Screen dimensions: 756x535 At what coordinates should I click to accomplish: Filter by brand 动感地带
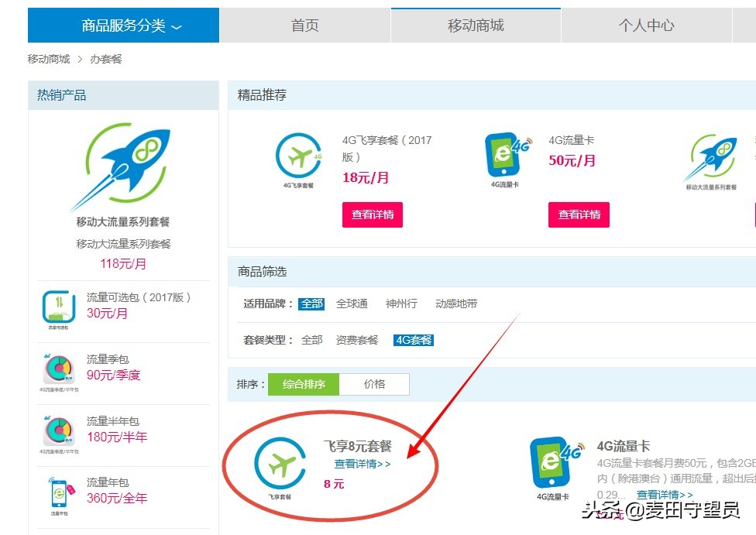(456, 304)
